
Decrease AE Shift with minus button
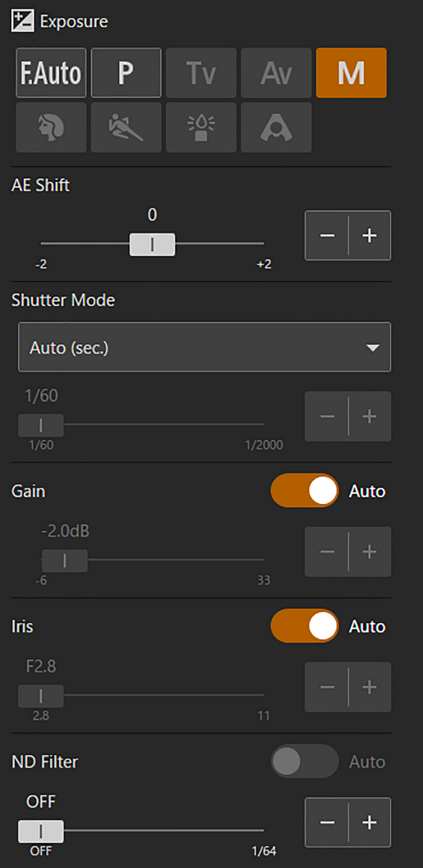coord(327,236)
